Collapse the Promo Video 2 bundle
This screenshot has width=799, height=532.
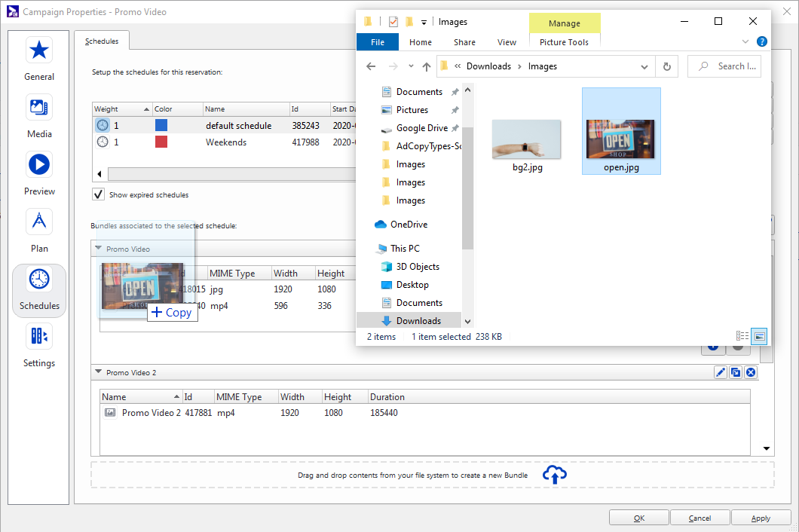(98, 372)
